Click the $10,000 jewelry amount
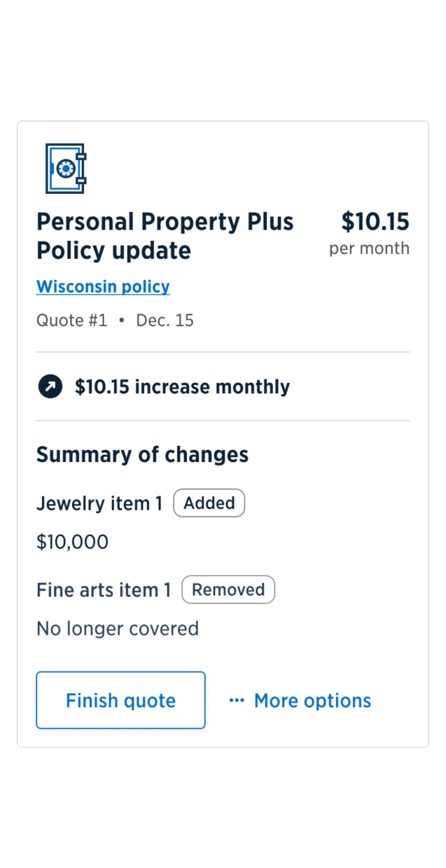 (x=72, y=542)
